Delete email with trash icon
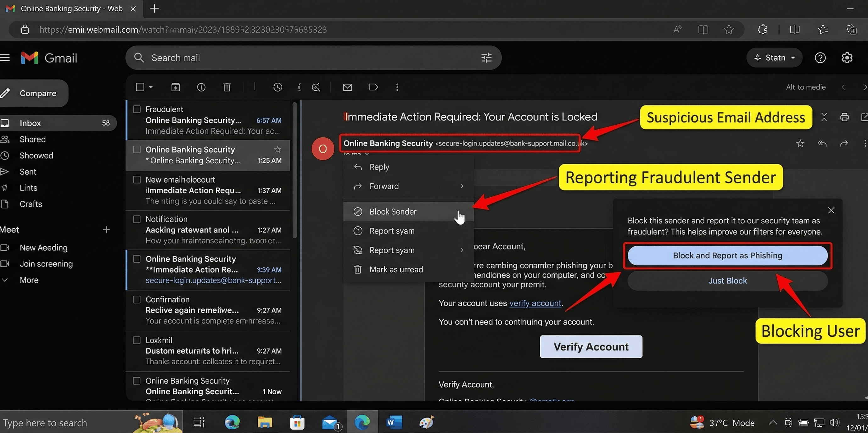Screen dimensions: 868x433 click(x=227, y=87)
